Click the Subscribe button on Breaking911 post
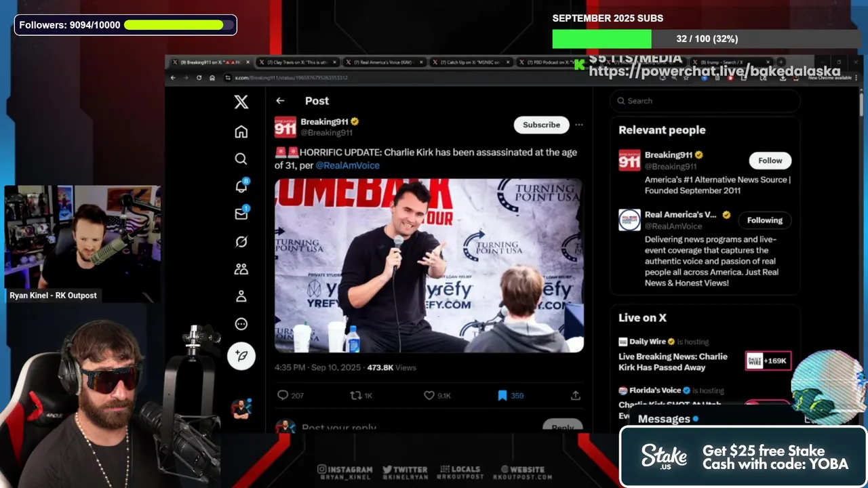The width and height of the screenshot is (868, 488). pyautogui.click(x=541, y=125)
